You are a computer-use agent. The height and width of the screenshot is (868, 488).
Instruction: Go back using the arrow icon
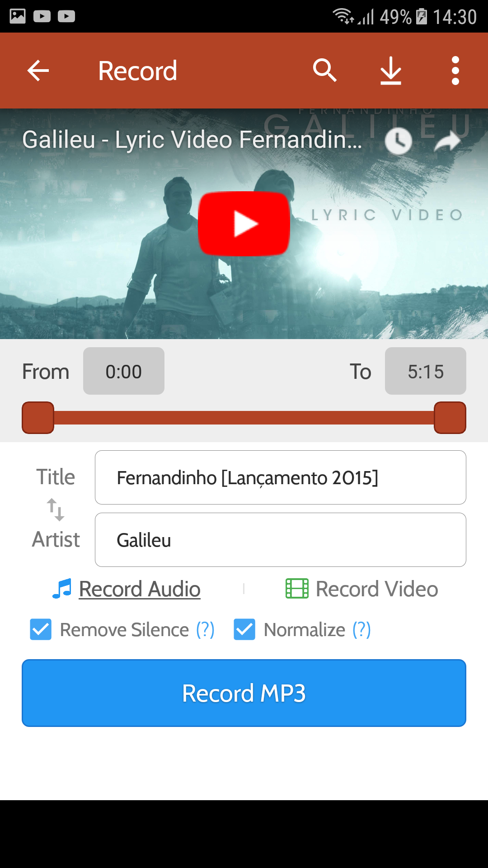tap(38, 71)
